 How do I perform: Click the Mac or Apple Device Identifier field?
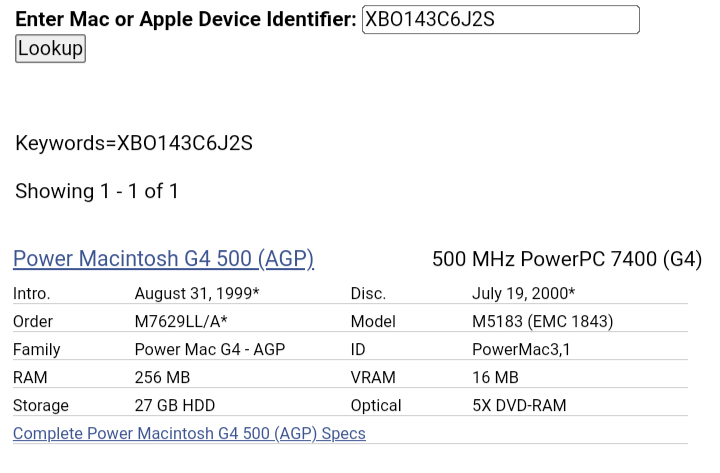coord(501,20)
